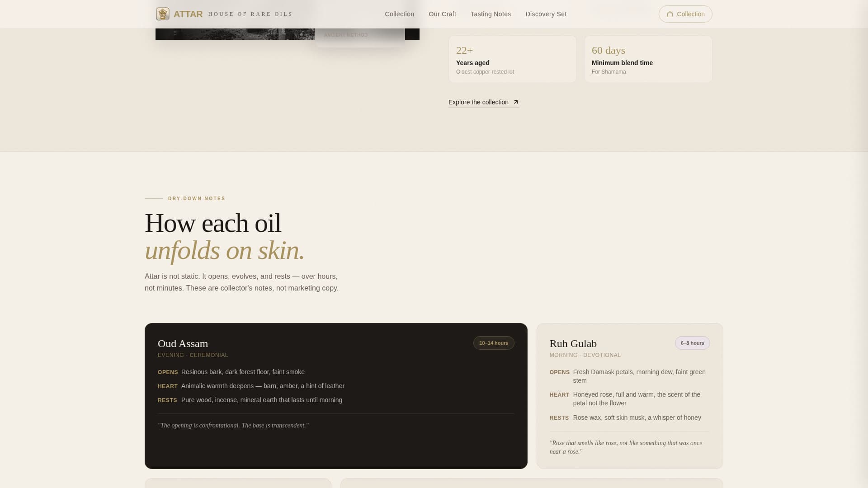Viewport: 868px width, 488px height.
Task: Select Tasting Notes in the navigation
Action: pos(491,14)
